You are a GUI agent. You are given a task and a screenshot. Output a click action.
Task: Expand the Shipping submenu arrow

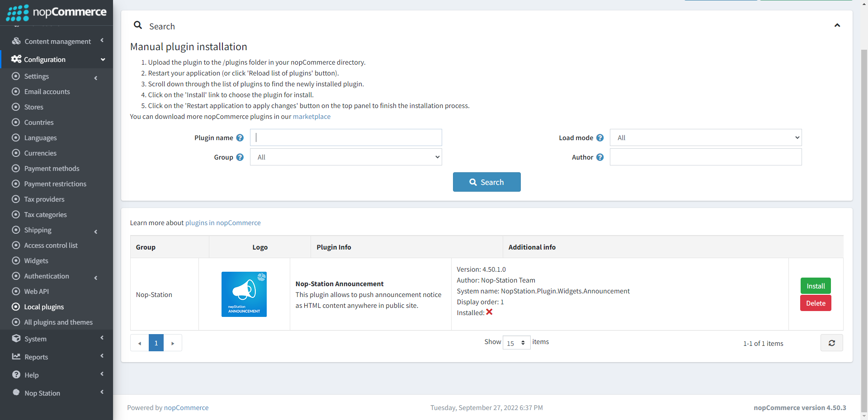point(96,232)
